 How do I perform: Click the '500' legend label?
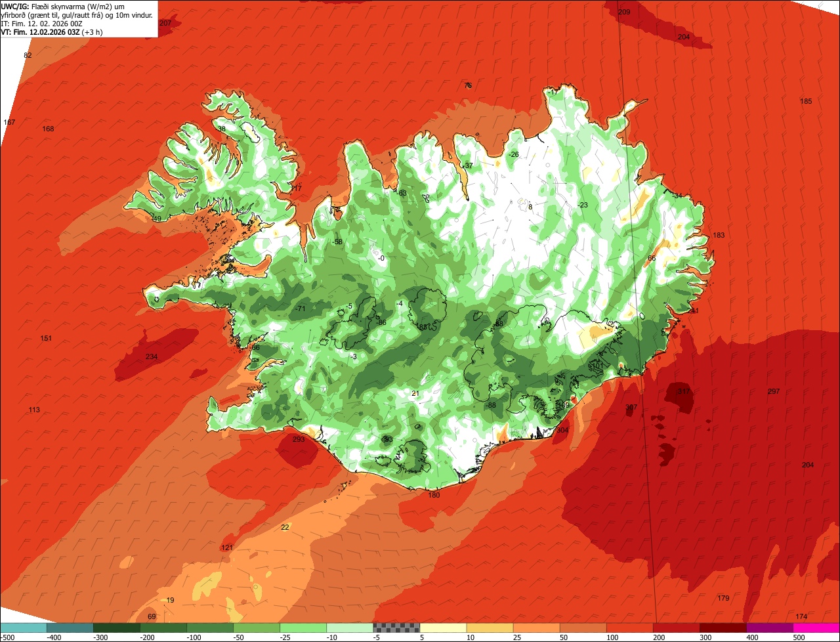tap(799, 637)
